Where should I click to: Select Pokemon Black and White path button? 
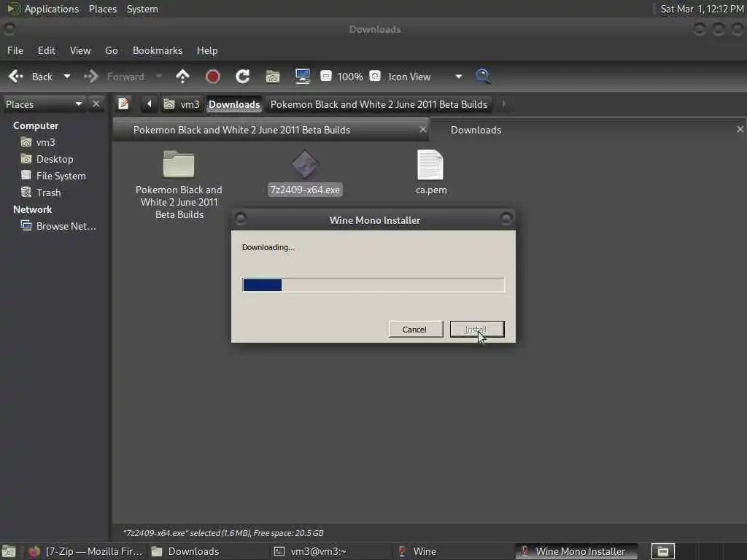pos(379,104)
